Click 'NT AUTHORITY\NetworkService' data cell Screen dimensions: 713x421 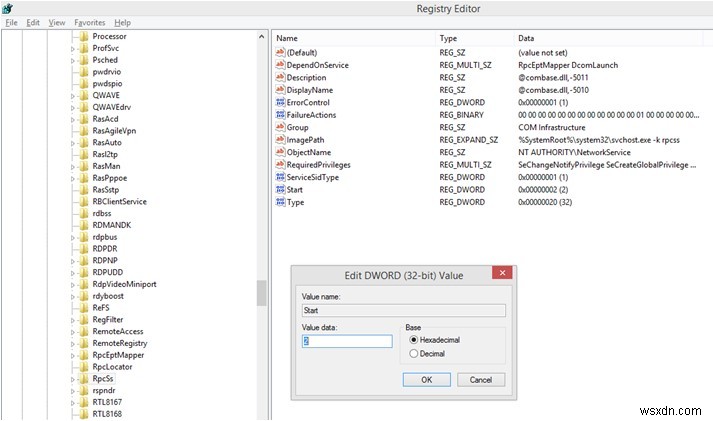(x=574, y=152)
